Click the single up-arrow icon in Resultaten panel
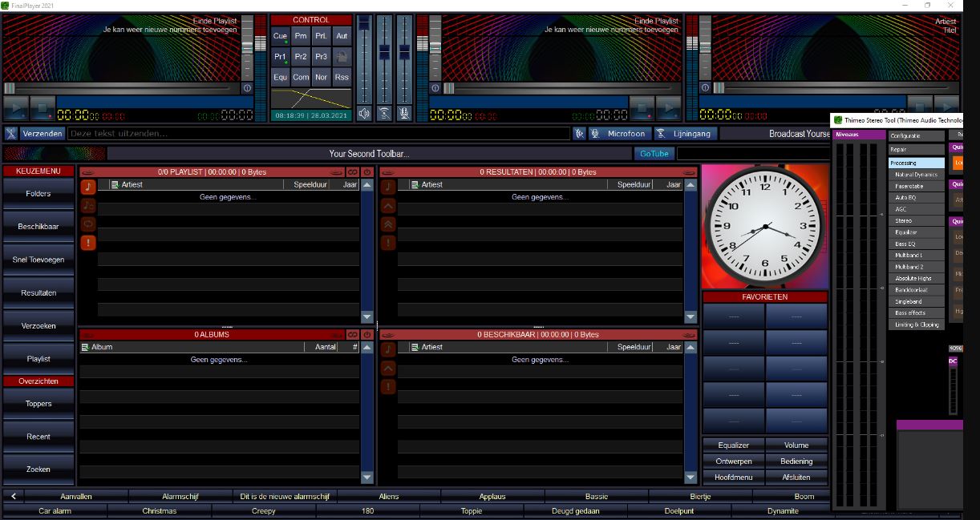 click(388, 206)
